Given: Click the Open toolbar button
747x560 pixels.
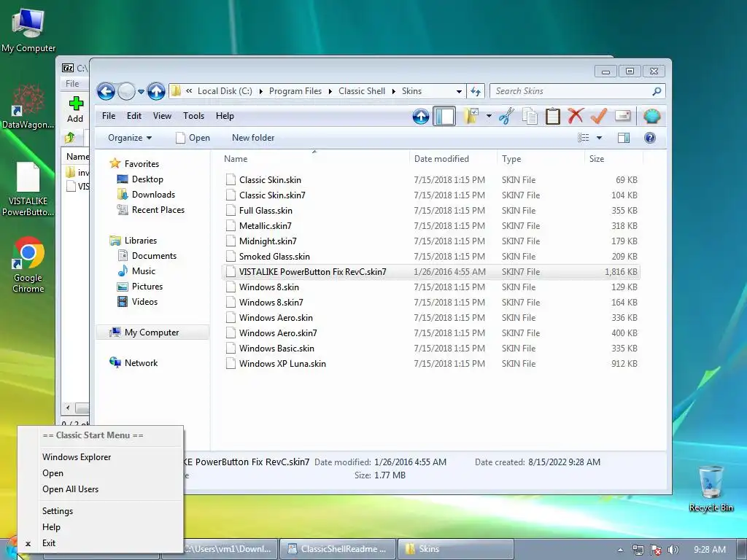Looking at the screenshot, I should [x=193, y=138].
